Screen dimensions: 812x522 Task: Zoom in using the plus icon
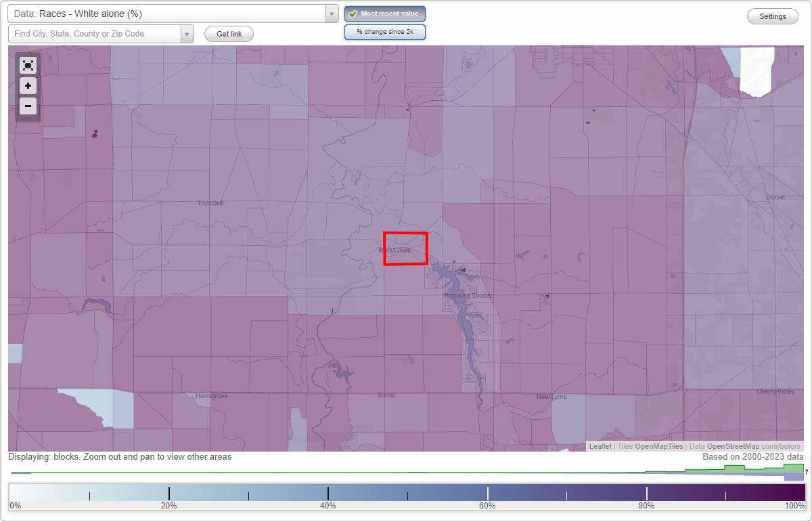click(28, 85)
